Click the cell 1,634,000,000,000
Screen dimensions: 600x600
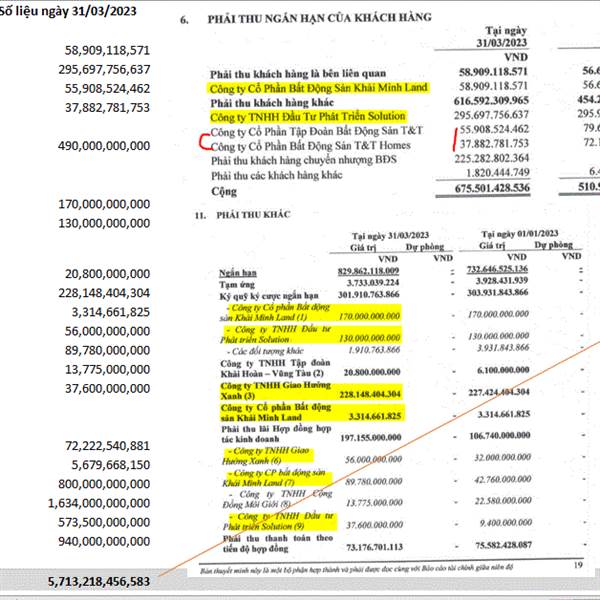[x=99, y=503]
